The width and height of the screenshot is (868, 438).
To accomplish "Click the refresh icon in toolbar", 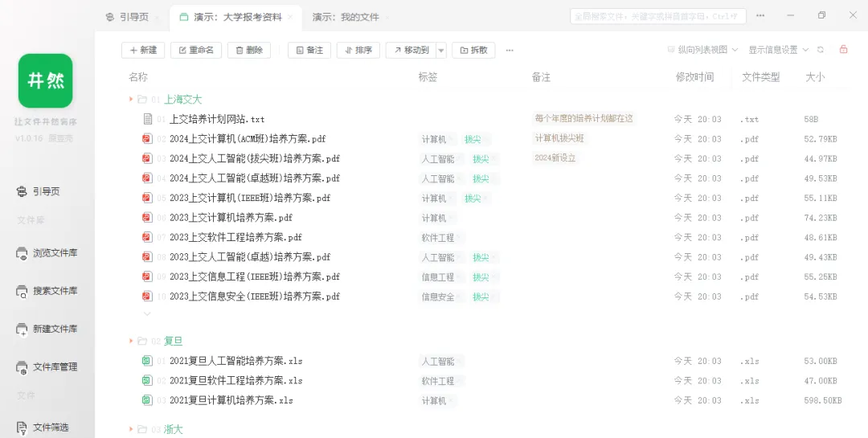I will pos(821,50).
